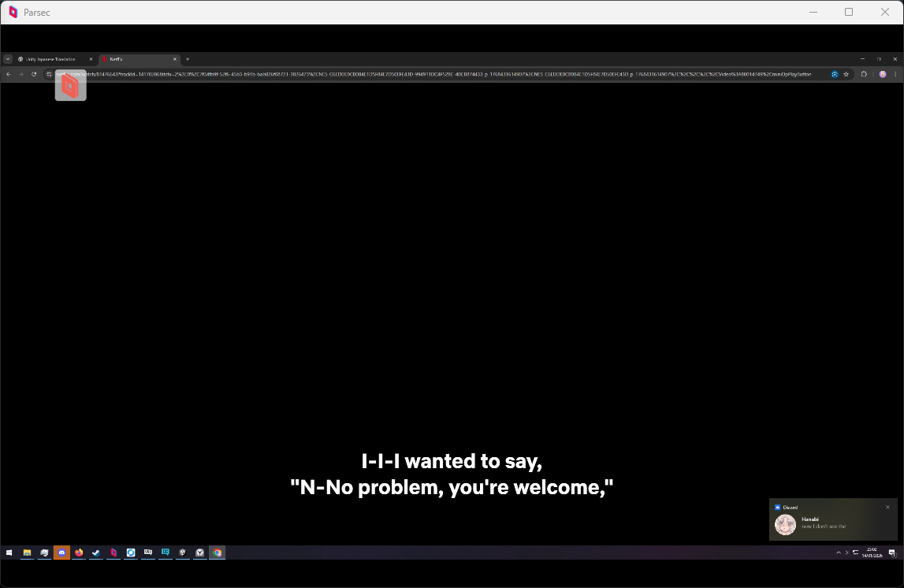Open Discord from the remote taskbar
Image resolution: width=904 pixels, height=588 pixels.
61,553
